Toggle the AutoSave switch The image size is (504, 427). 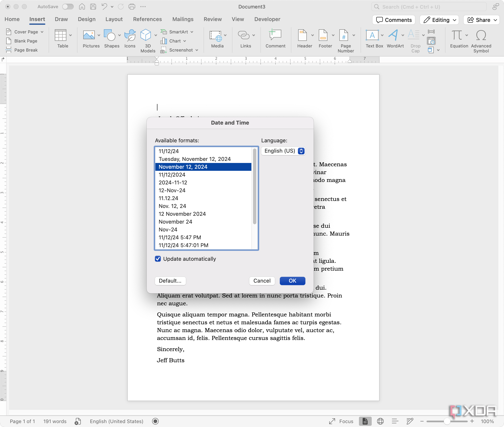coord(68,7)
